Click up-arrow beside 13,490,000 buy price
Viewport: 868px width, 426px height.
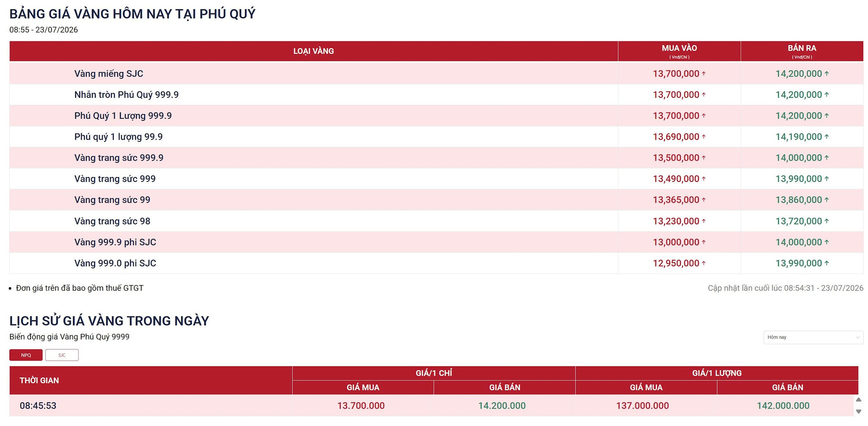[x=704, y=179]
